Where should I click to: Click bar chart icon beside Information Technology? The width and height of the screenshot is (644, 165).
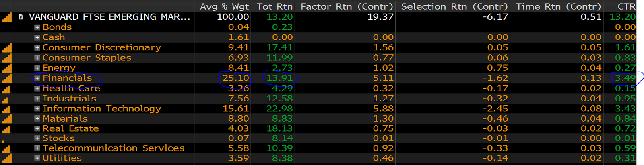7,109
